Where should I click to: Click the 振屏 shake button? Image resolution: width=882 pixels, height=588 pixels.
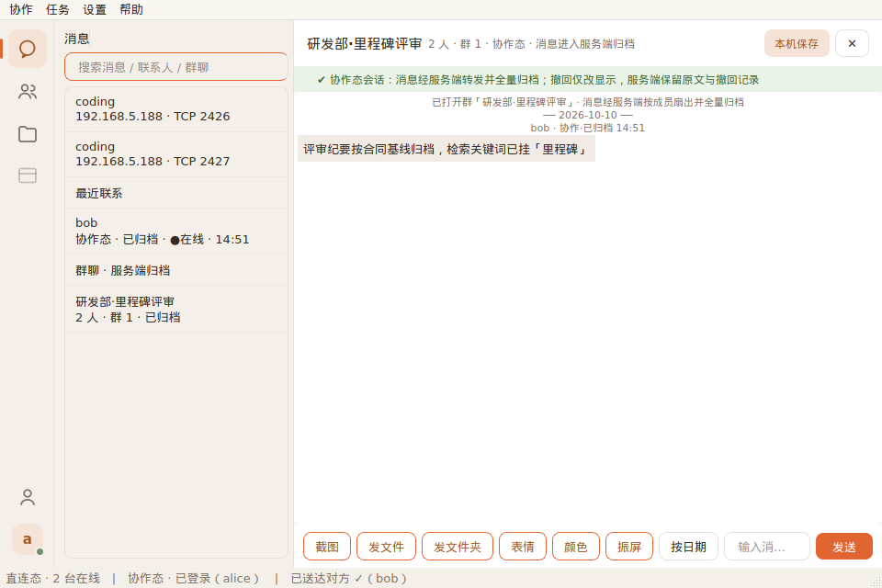(x=628, y=547)
